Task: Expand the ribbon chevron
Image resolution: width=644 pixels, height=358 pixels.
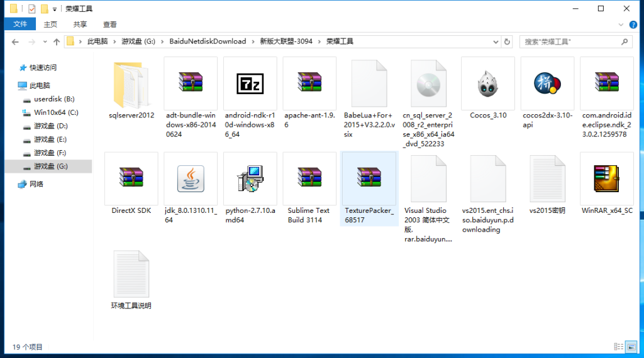Action: pos(621,24)
